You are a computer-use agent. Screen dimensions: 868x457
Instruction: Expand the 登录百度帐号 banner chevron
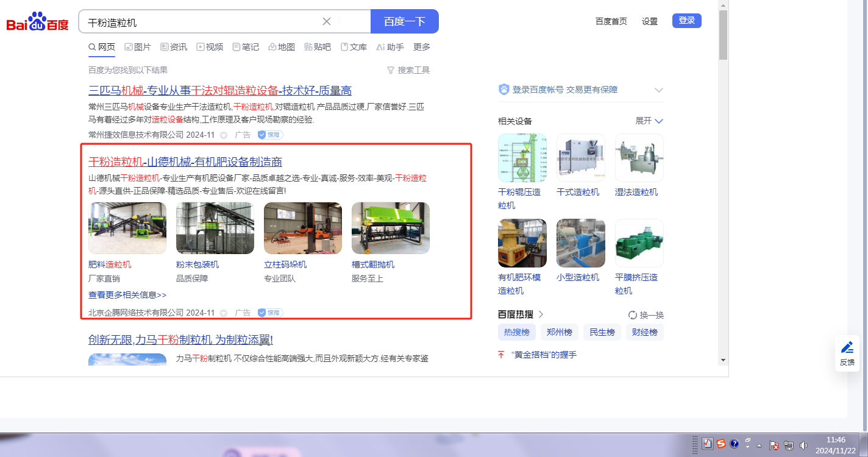658,90
